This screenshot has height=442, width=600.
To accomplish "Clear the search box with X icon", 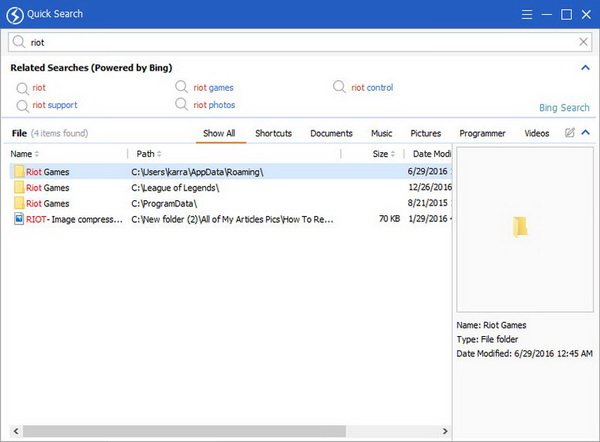I will pos(584,43).
